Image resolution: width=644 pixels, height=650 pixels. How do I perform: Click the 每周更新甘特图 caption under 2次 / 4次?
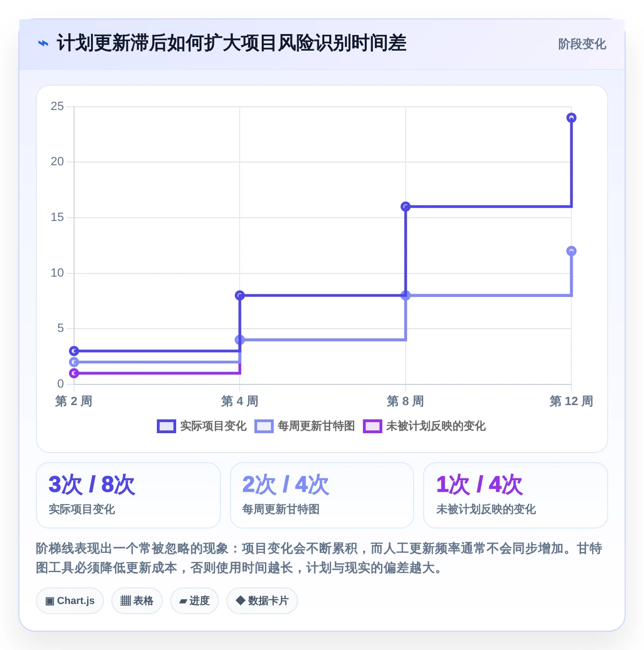click(x=281, y=509)
